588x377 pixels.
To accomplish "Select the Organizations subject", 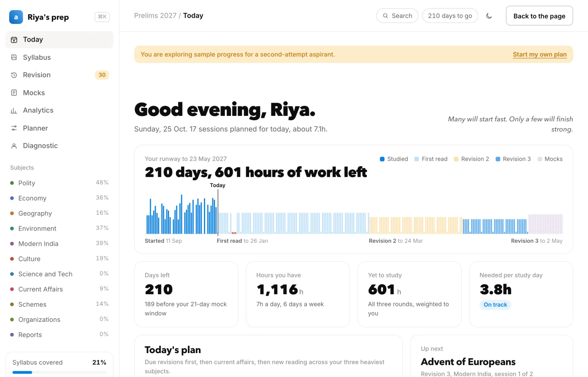I will coord(60,319).
